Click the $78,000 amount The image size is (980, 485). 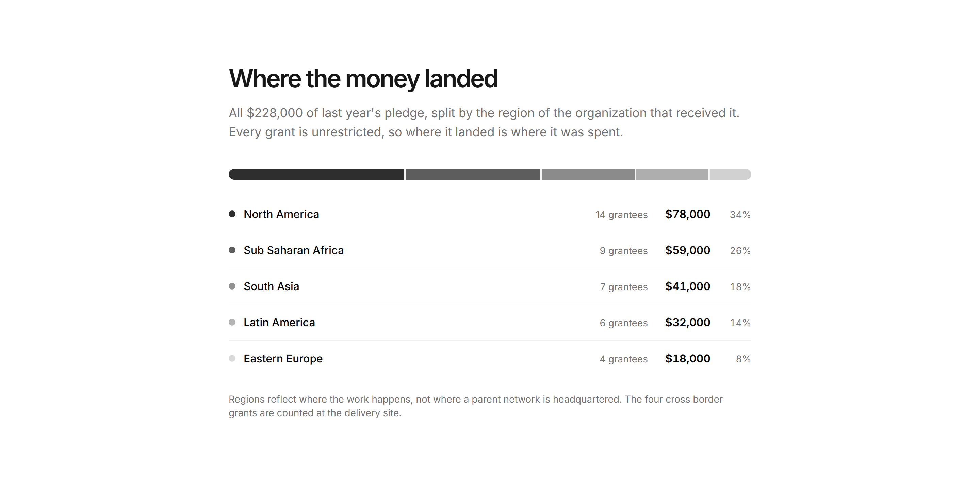pyautogui.click(x=688, y=214)
